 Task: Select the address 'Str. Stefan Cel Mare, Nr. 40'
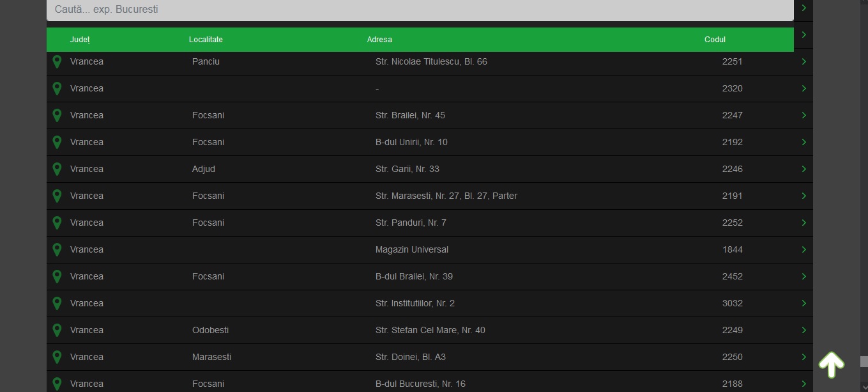pyautogui.click(x=430, y=330)
